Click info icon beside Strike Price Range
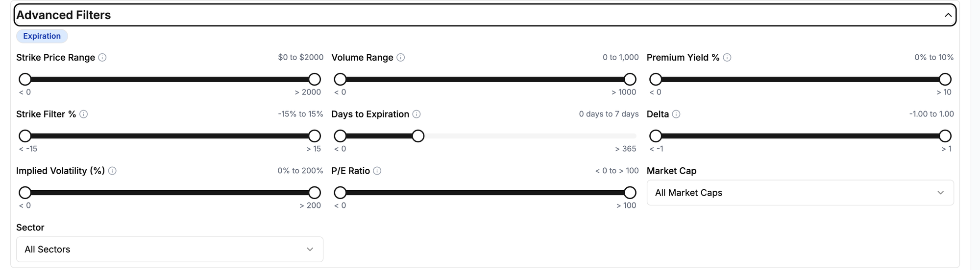The height and width of the screenshot is (270, 980). pos(102,57)
